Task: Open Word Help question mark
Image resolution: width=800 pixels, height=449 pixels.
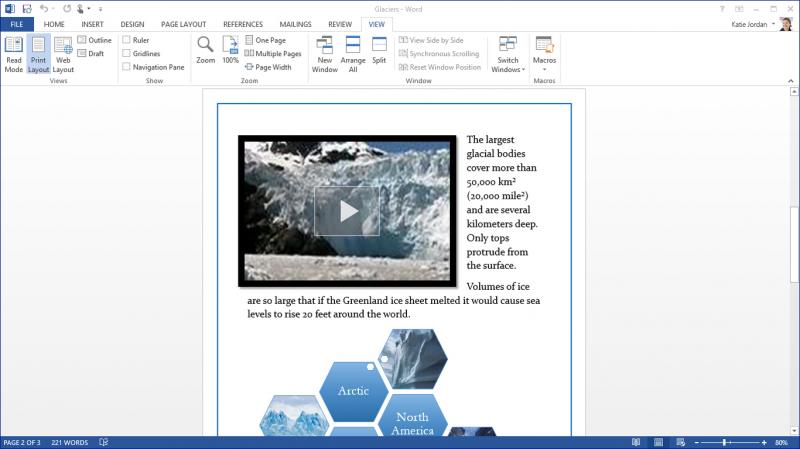Action: pos(722,9)
